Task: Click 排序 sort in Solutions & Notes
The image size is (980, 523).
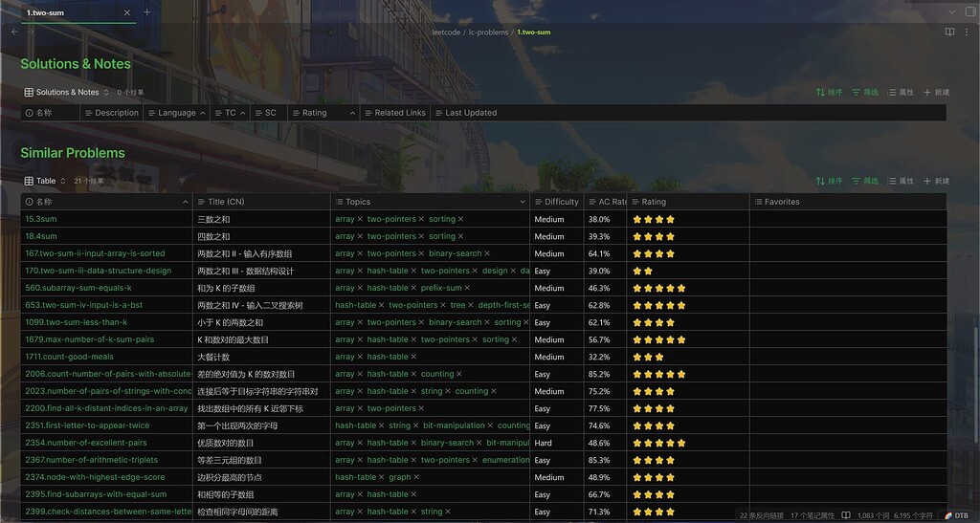Action: click(830, 92)
